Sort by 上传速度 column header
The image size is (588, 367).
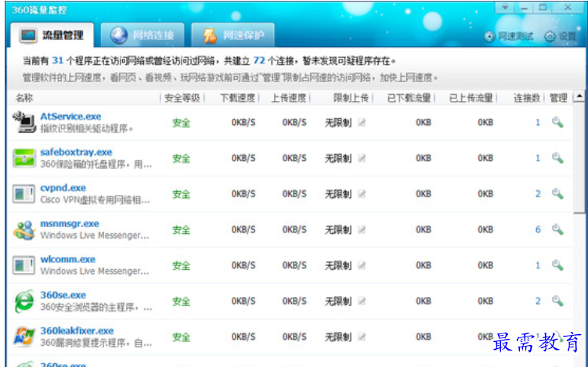click(x=289, y=99)
